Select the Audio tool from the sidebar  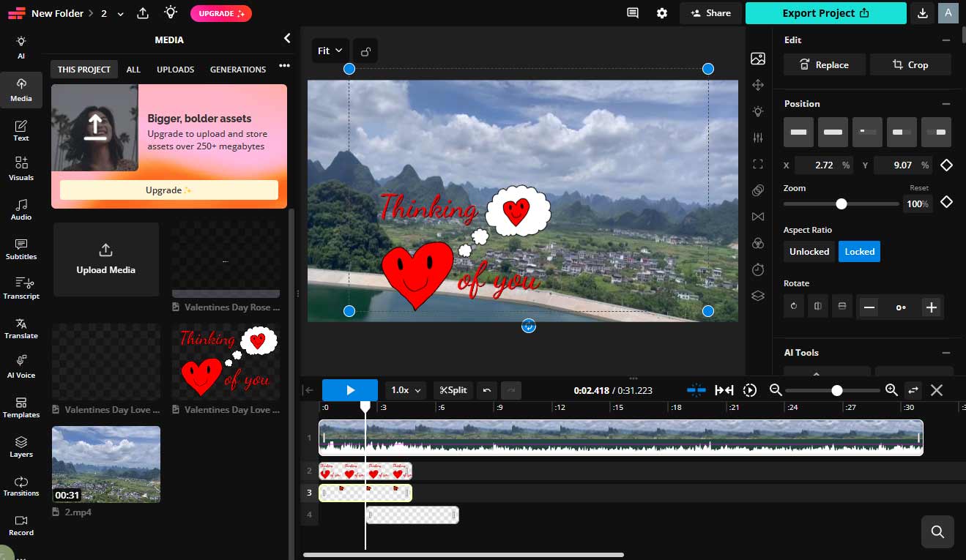click(21, 210)
